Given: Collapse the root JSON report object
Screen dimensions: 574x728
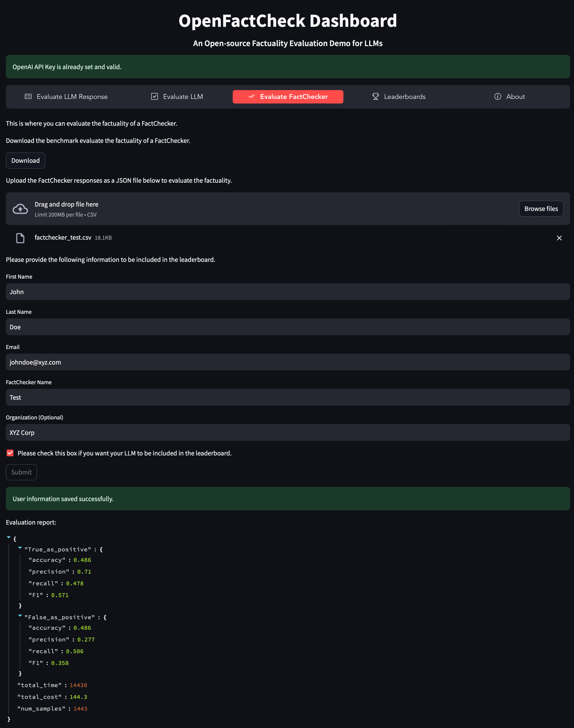Looking at the screenshot, I should pos(9,538).
